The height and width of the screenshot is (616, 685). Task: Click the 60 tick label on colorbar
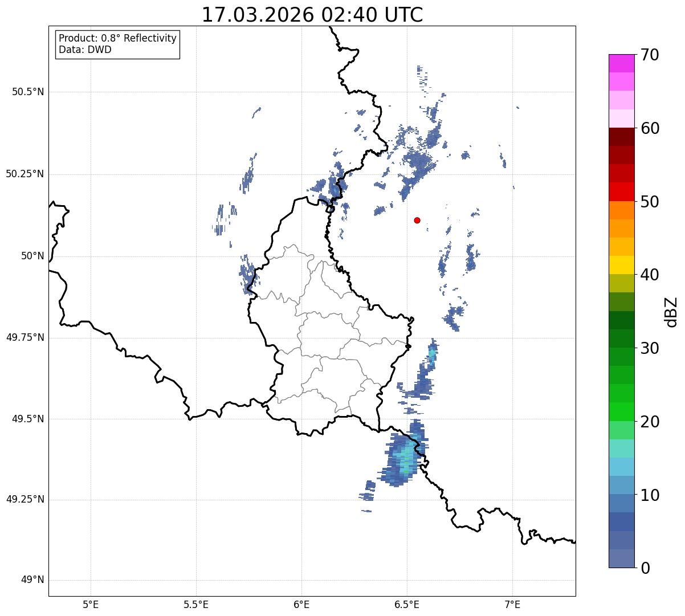pyautogui.click(x=650, y=128)
